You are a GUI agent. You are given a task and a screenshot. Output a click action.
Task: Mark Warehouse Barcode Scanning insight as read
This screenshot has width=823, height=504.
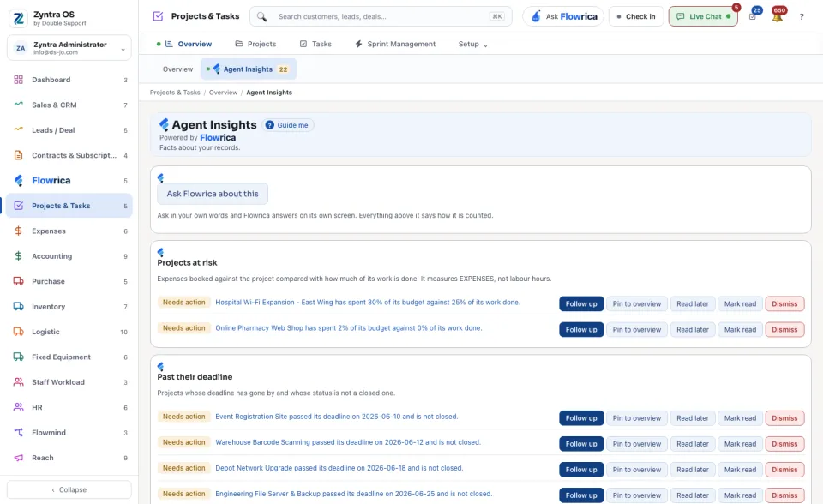pos(740,444)
